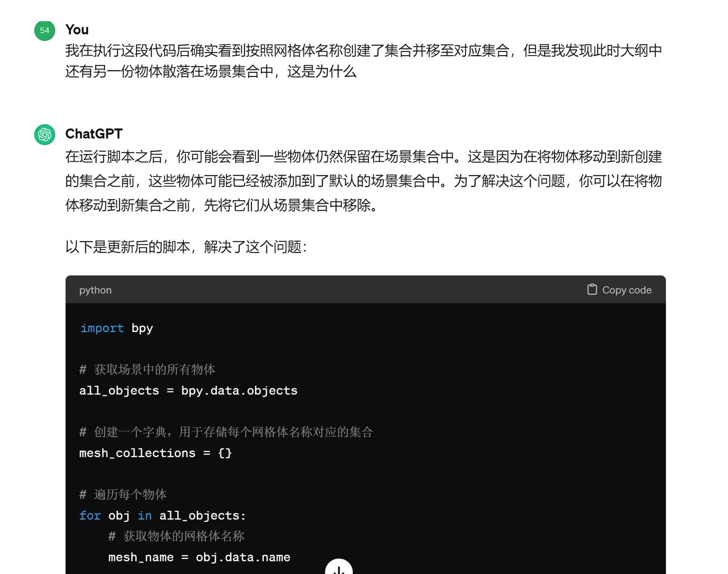Click the 'ChatGPT' sender name

tap(94, 134)
